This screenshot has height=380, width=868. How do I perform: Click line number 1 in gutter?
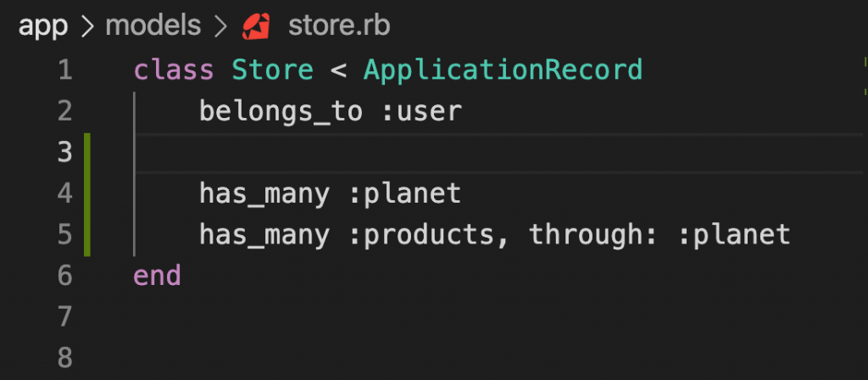tap(64, 70)
